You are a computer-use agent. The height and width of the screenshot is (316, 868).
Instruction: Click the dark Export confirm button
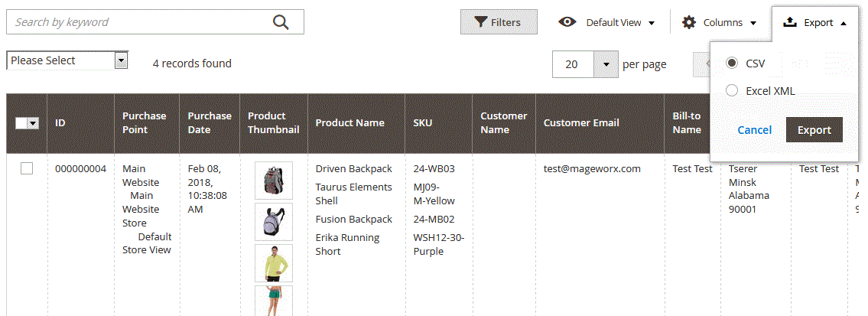tap(814, 130)
